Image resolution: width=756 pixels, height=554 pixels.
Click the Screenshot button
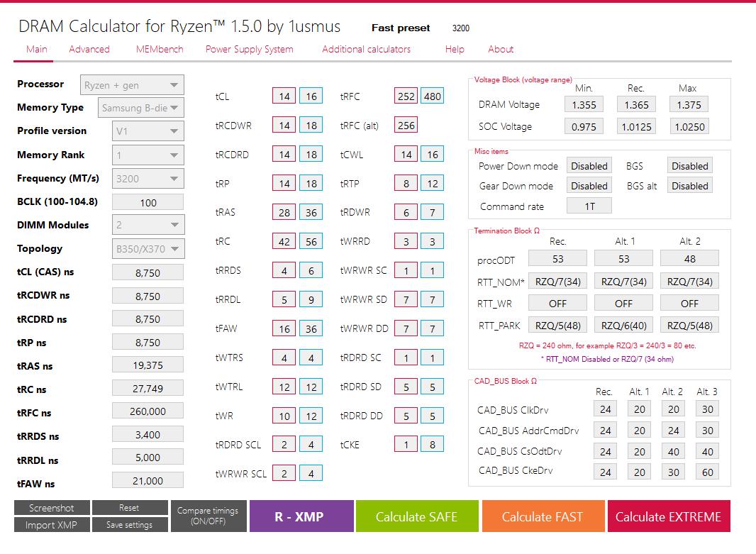[52, 508]
